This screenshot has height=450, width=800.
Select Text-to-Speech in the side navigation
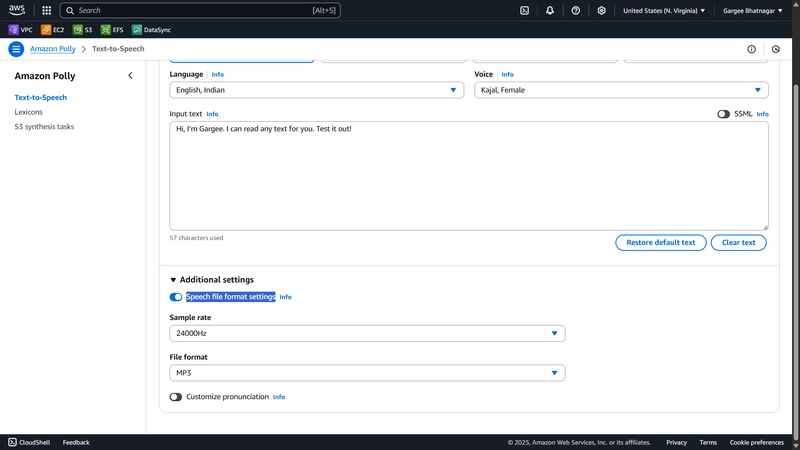coord(40,97)
